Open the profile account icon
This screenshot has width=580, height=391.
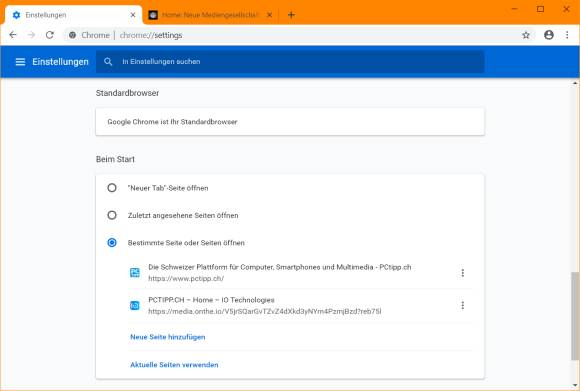[x=549, y=35]
